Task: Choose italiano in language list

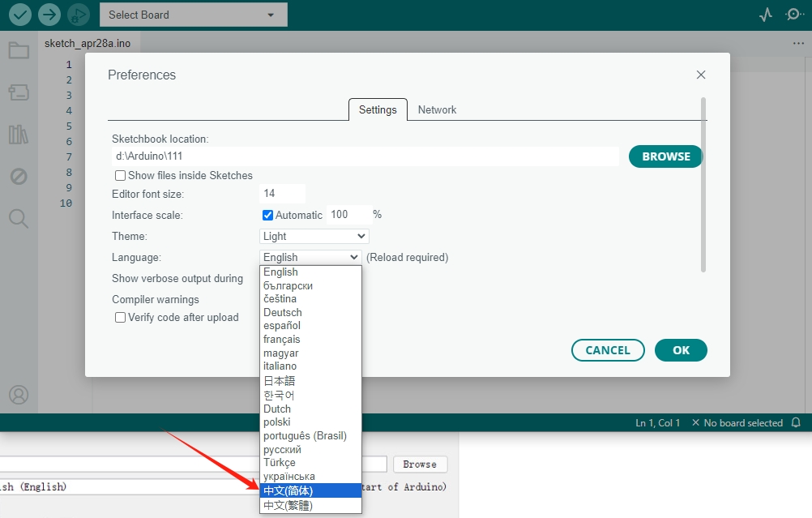Action: coord(310,366)
